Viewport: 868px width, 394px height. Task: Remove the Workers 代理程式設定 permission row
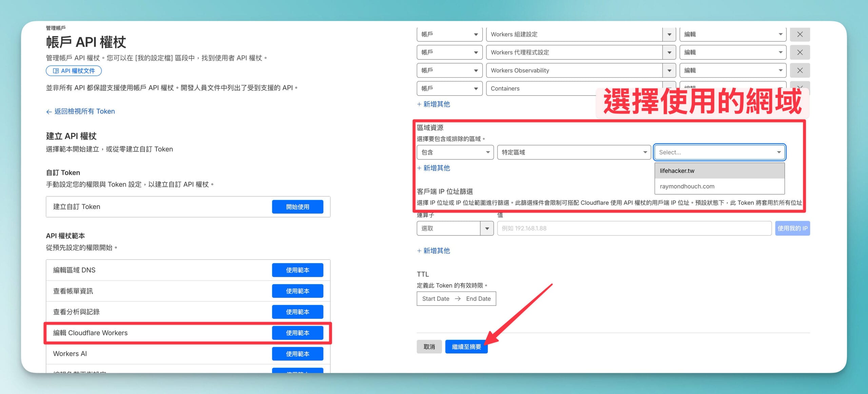(x=800, y=53)
